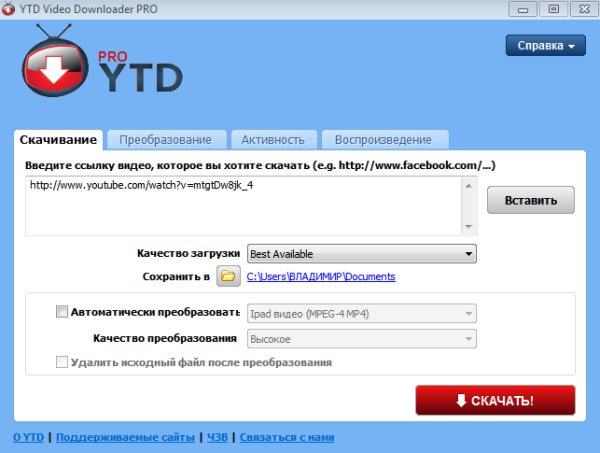
Task: Enable 'Автоматически преобразовать' checkbox
Action: pos(62,311)
